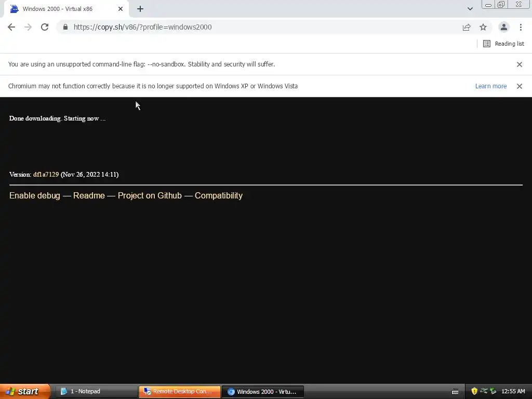Open the version df1a7129 commit link

pyautogui.click(x=46, y=175)
